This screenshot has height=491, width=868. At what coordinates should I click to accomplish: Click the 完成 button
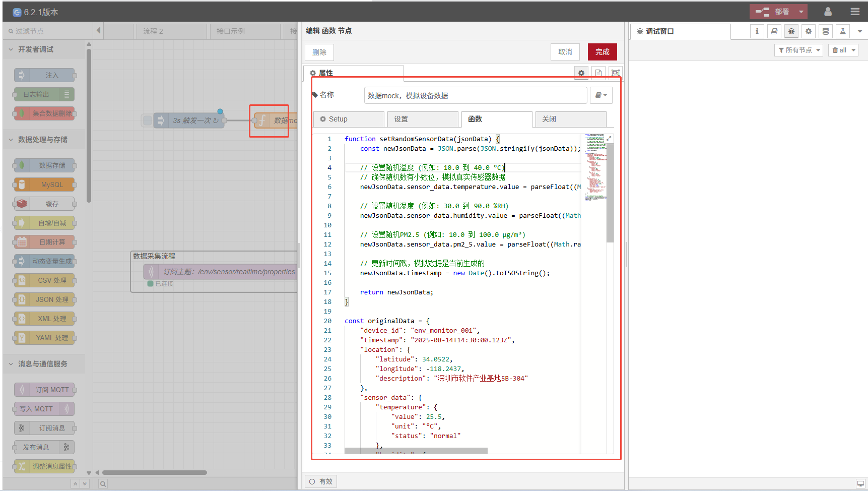point(602,52)
